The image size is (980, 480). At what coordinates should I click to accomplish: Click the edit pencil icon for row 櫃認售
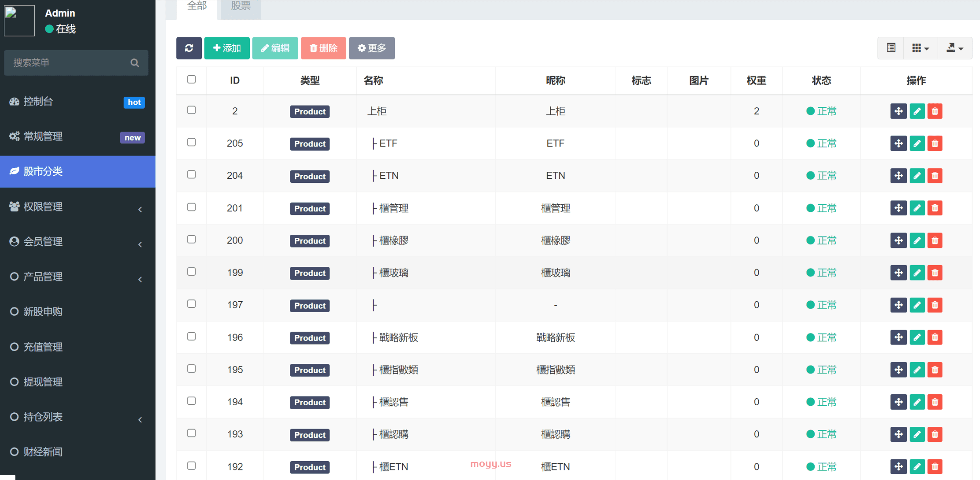pos(917,402)
